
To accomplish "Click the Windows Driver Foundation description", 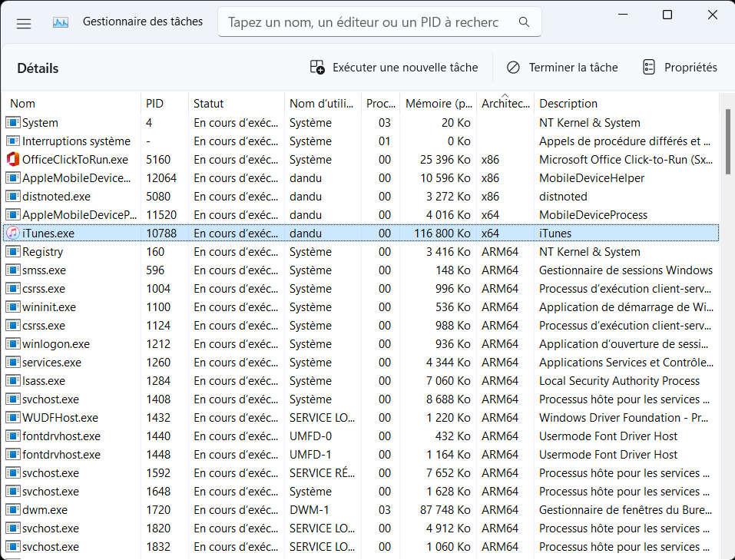I will [624, 418].
